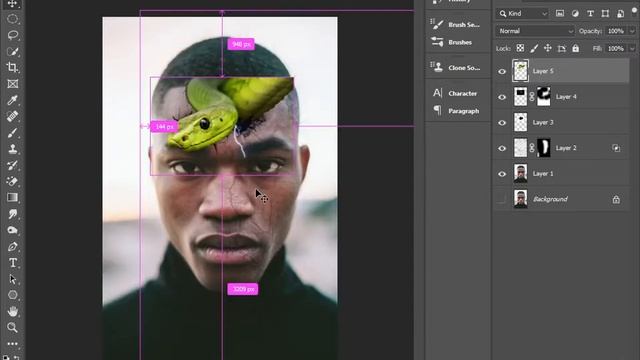This screenshot has height=360, width=640.
Task: Select the Move tool
Action: (x=12, y=4)
